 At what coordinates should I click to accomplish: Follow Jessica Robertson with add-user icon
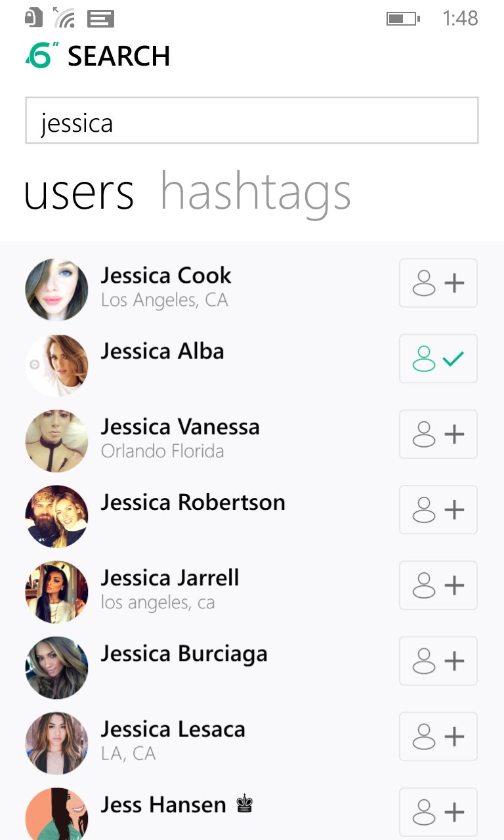[438, 509]
